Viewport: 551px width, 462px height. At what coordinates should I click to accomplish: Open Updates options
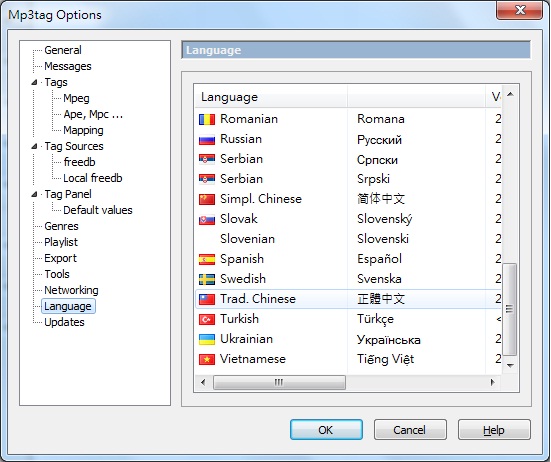pos(64,322)
